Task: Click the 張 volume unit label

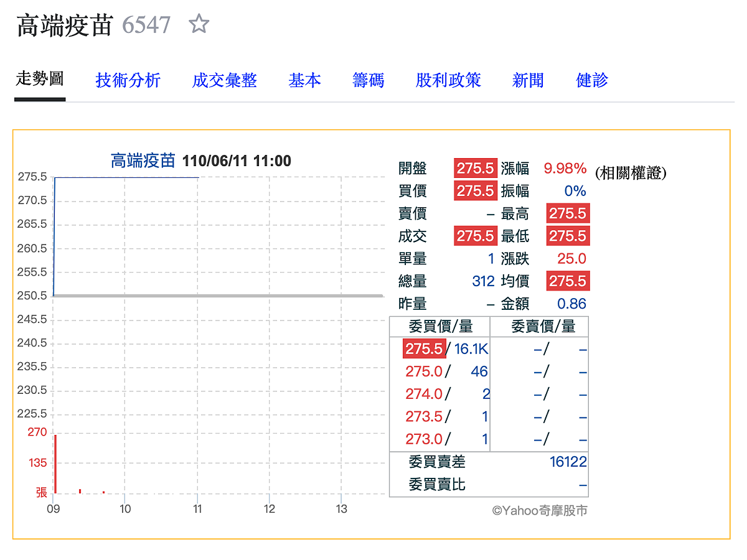Action: click(x=42, y=492)
